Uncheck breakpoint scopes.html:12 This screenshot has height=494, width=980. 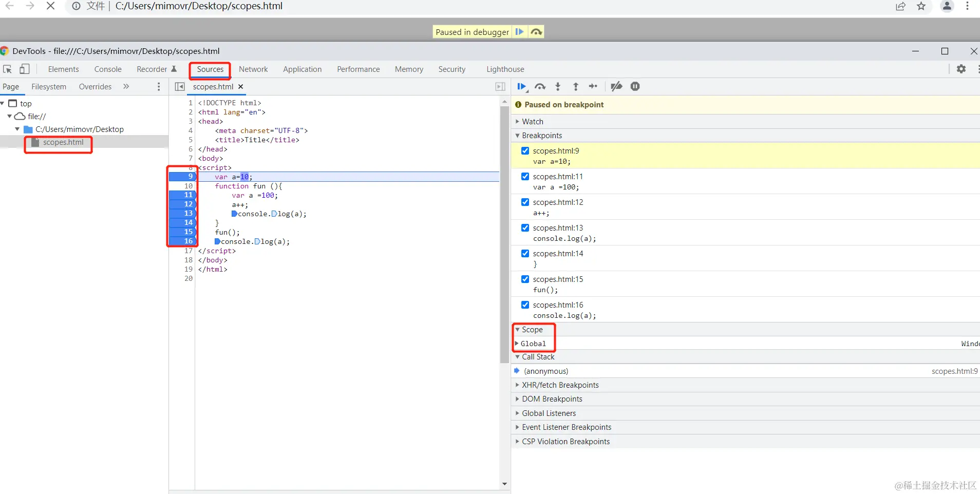525,202
